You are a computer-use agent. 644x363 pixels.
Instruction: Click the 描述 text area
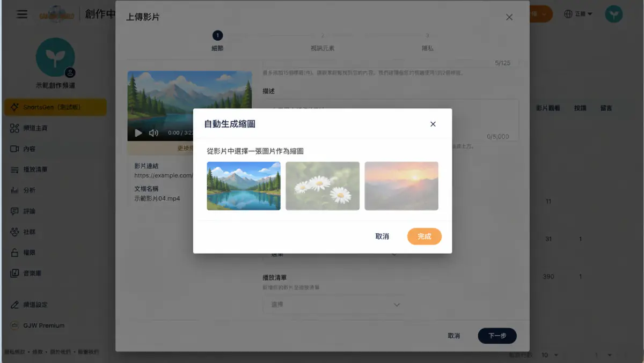click(391, 120)
